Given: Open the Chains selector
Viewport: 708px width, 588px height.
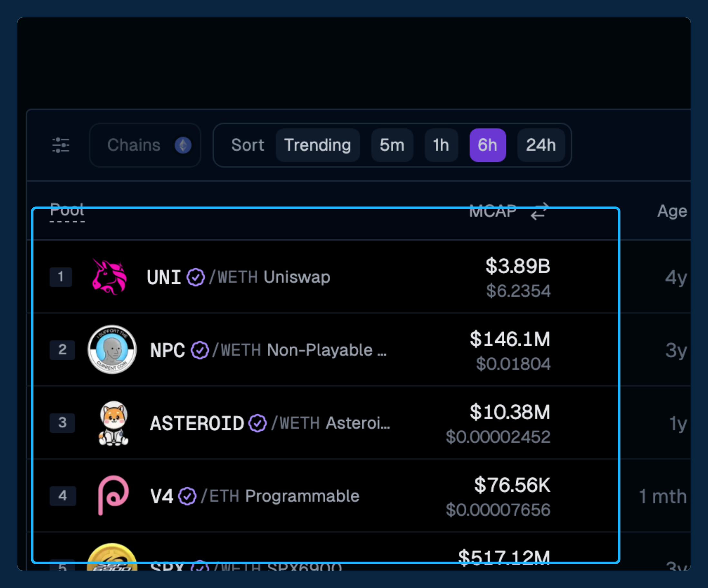Looking at the screenshot, I should 145,145.
